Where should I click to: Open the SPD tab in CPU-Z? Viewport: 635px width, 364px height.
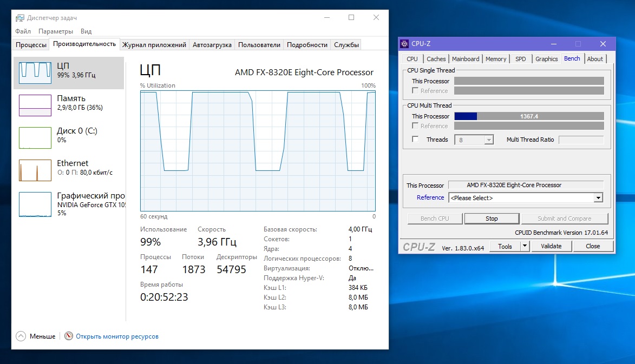(520, 58)
